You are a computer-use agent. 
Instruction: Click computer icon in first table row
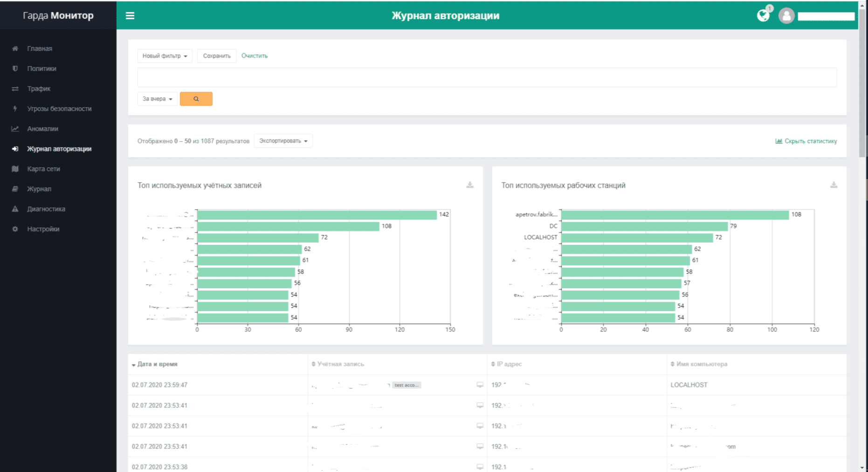480,385
